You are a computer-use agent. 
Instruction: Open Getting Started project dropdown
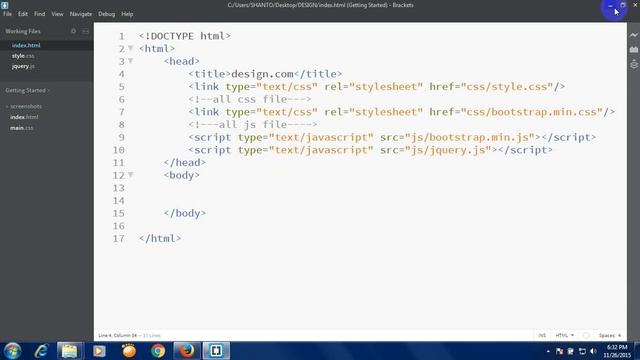[27, 90]
